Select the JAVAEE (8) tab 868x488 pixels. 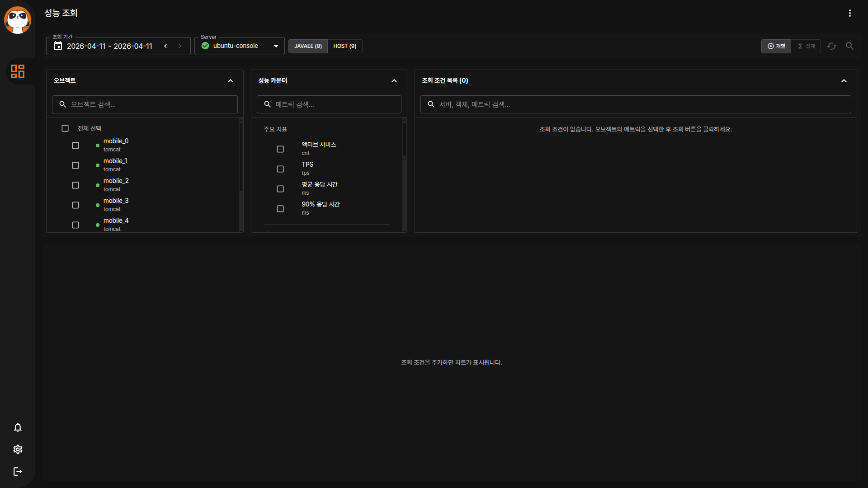coord(308,46)
